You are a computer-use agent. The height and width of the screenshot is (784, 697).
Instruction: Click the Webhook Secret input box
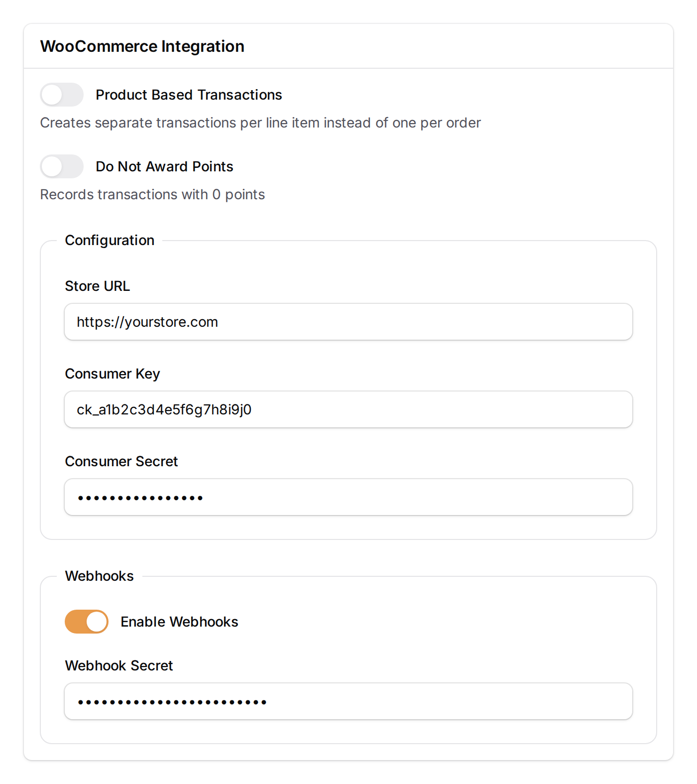(x=348, y=701)
